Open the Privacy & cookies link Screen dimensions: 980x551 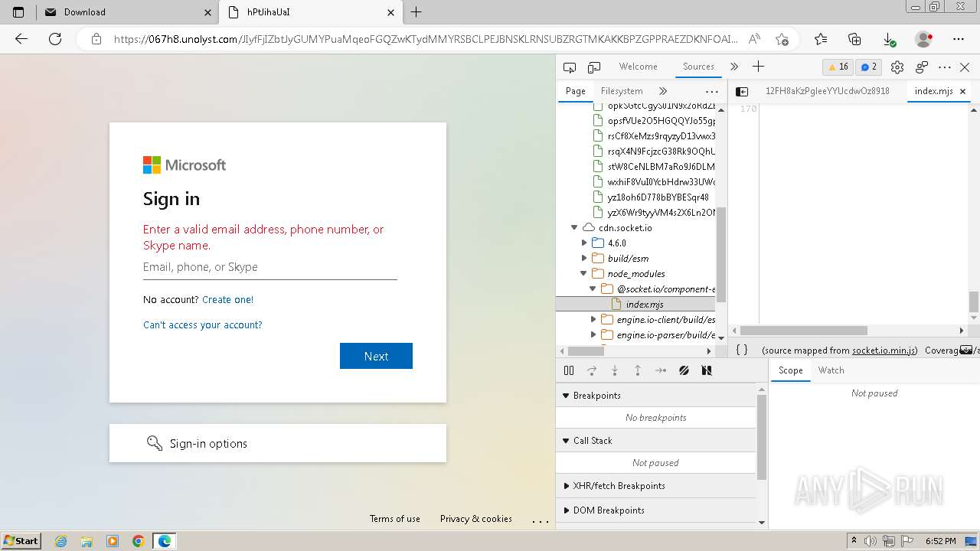click(476, 519)
